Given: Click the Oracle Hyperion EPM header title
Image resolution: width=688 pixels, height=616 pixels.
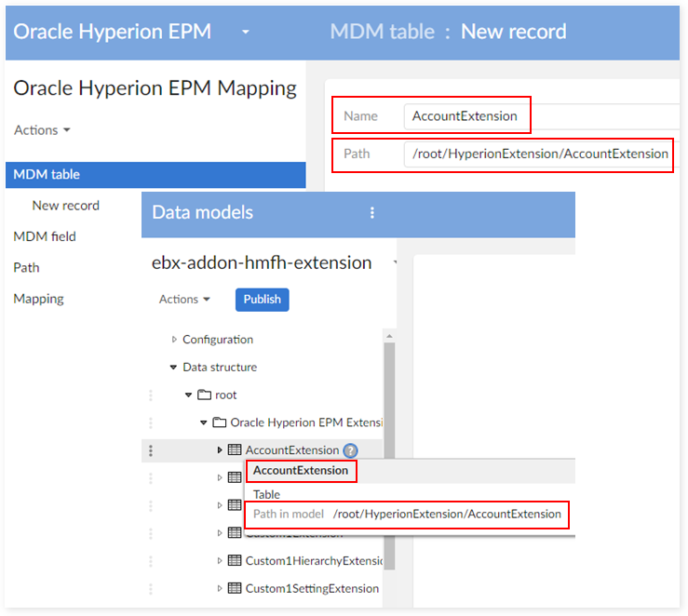Looking at the screenshot, I should (x=113, y=32).
